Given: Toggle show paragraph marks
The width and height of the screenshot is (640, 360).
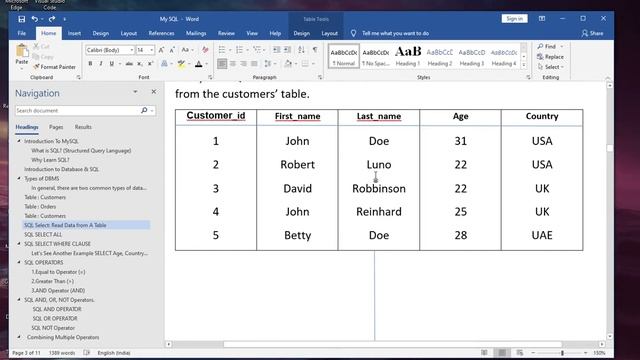Looking at the screenshot, I should point(315,50).
